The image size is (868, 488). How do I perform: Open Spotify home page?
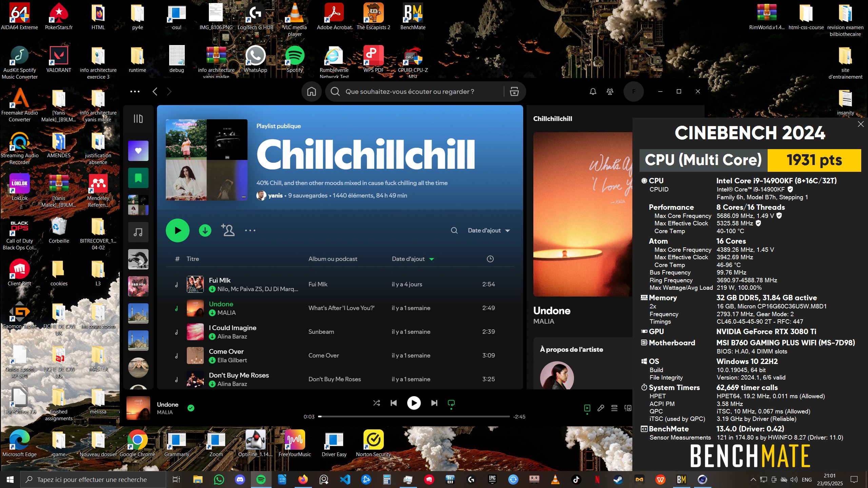pos(311,91)
